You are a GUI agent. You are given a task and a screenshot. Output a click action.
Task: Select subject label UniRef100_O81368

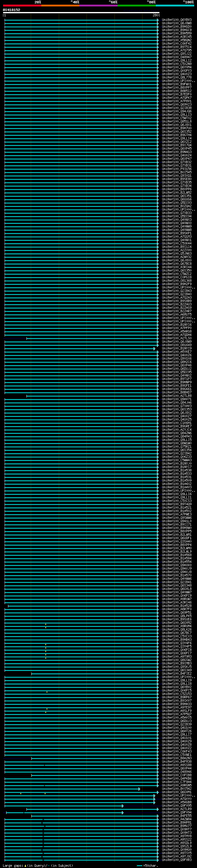point(177,280)
